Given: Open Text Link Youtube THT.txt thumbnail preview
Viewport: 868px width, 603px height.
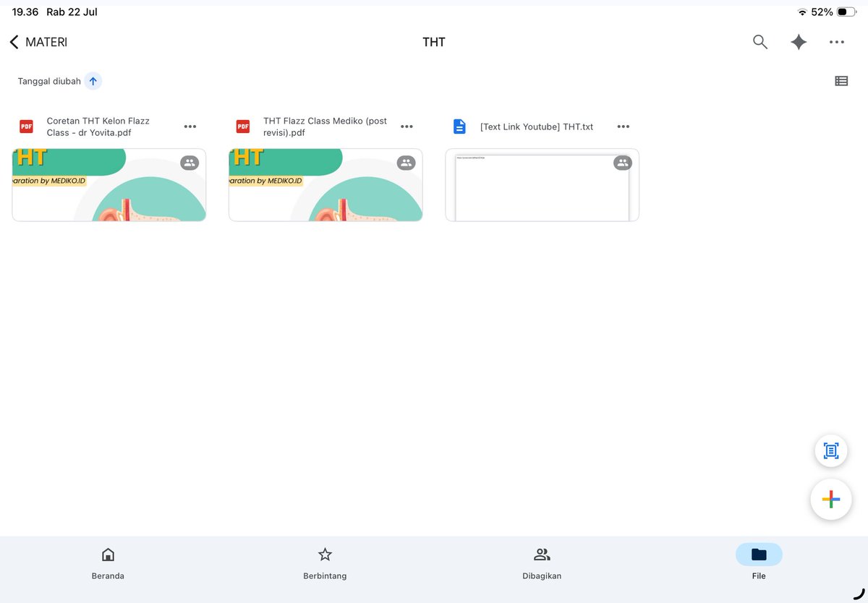Looking at the screenshot, I should pyautogui.click(x=542, y=185).
